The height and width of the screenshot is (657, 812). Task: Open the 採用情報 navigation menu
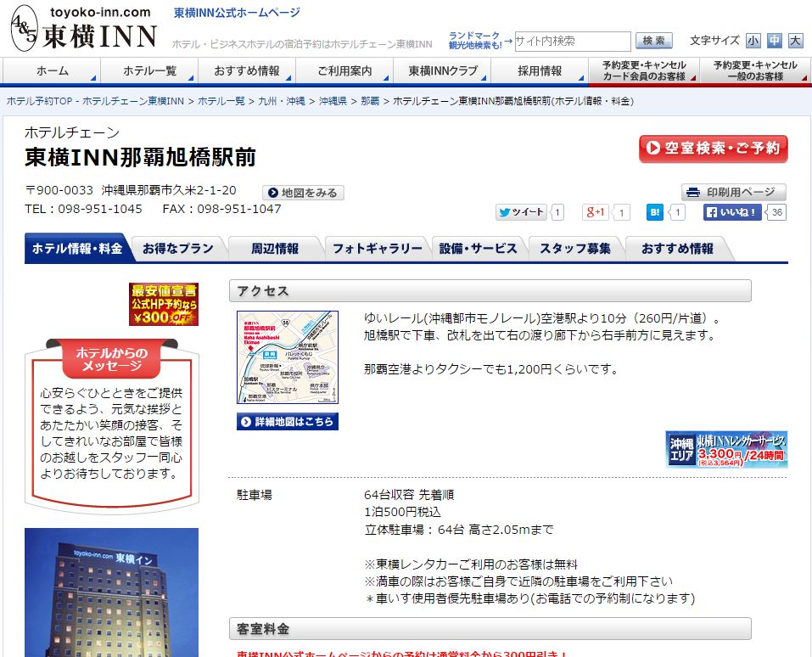click(x=540, y=71)
